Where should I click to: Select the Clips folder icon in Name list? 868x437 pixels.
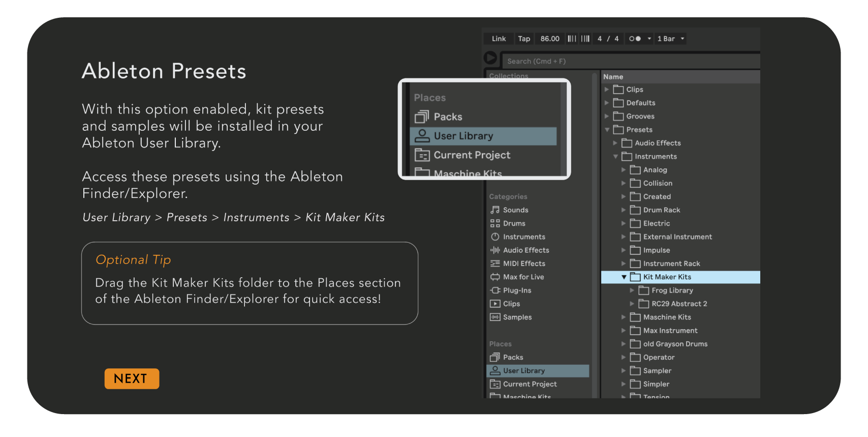click(x=618, y=90)
